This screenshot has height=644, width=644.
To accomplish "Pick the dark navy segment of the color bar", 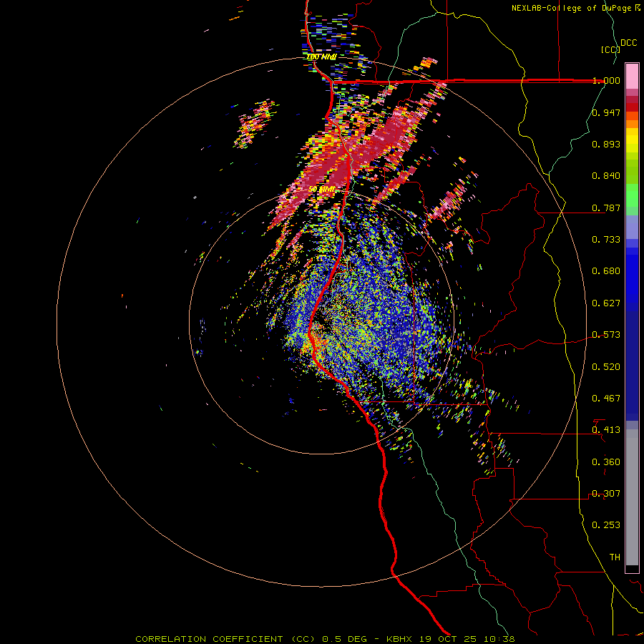I will click(632, 366).
